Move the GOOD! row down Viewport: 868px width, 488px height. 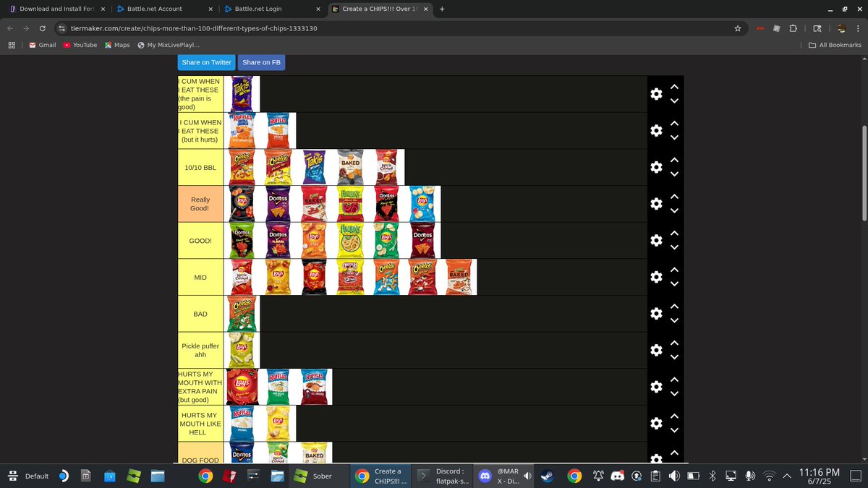[674, 248]
